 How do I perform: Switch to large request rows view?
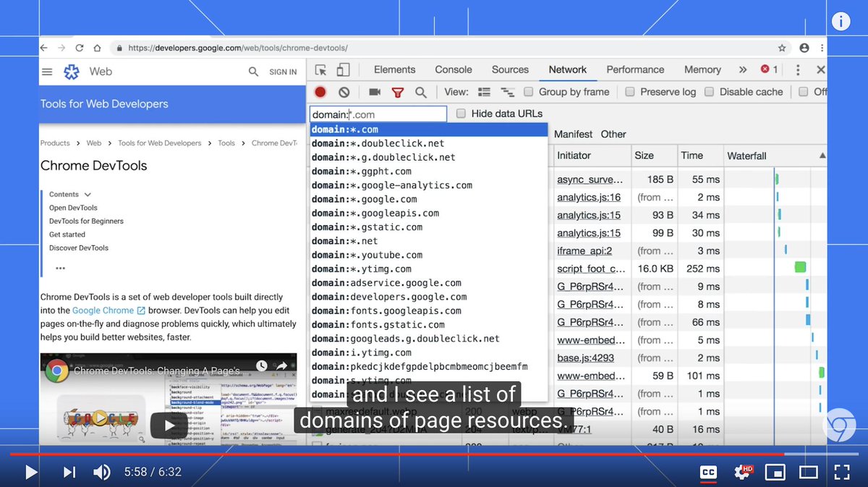[x=485, y=92]
